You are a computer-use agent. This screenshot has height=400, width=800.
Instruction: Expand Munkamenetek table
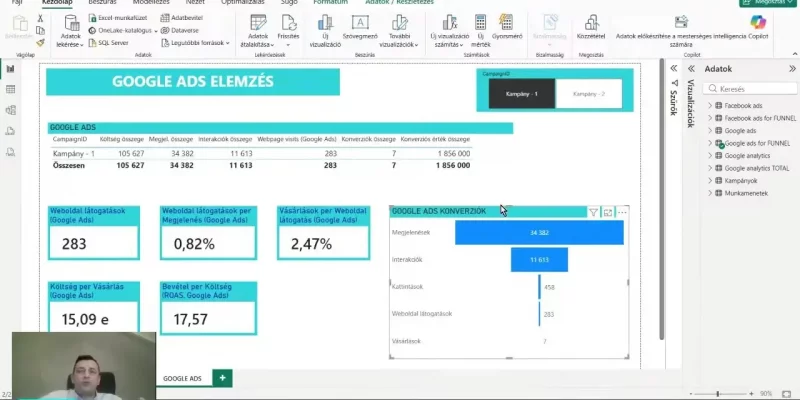710,193
